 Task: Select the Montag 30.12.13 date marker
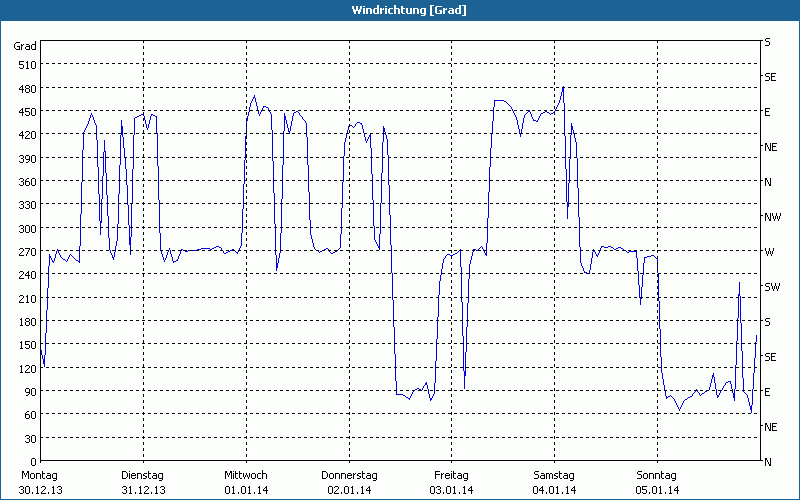pos(39,483)
